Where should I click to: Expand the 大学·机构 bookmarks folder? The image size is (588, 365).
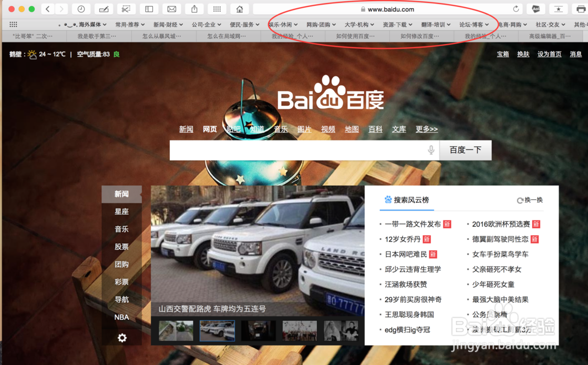[x=359, y=24]
